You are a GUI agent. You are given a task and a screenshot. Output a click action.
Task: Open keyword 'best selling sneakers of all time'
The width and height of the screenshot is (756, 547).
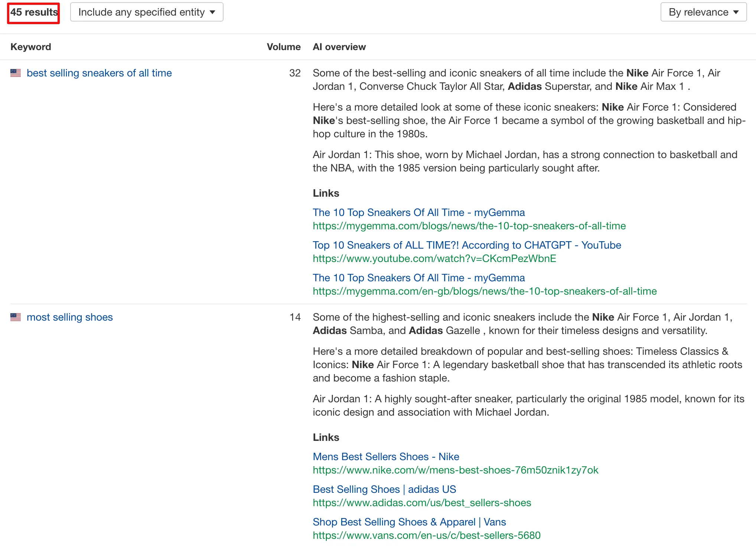coord(99,73)
